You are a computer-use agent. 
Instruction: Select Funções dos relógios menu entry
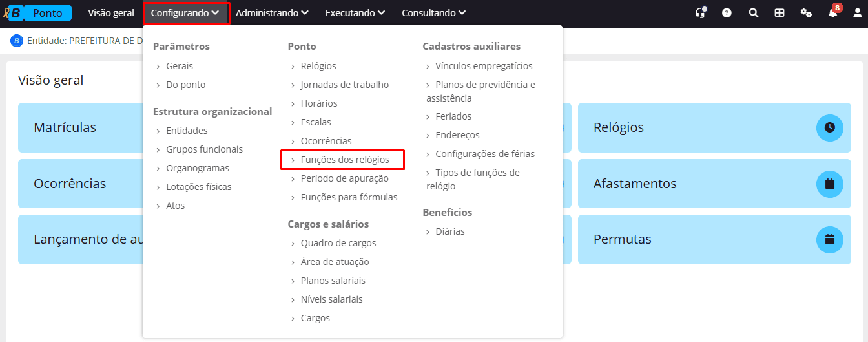click(345, 160)
